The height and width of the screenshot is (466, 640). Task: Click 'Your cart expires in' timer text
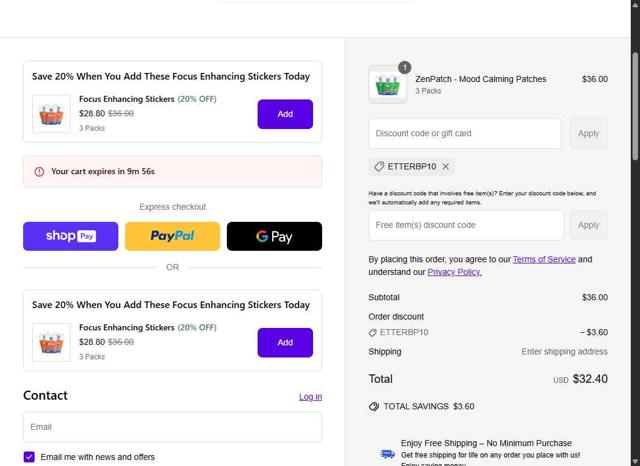pos(103,172)
